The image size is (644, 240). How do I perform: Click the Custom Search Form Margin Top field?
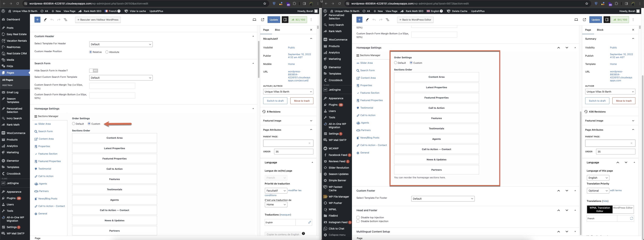coord(112,86)
